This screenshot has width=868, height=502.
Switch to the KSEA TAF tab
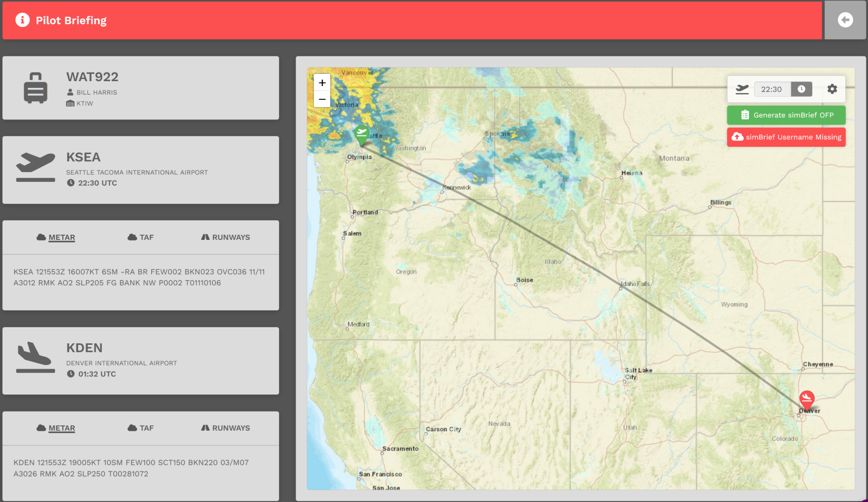(x=141, y=237)
